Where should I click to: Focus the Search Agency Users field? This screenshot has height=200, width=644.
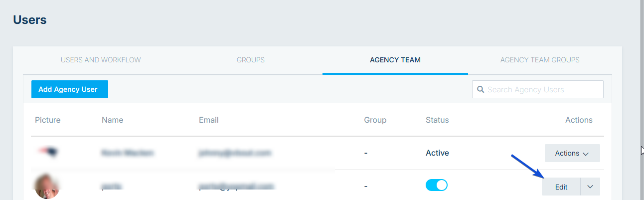tap(538, 89)
